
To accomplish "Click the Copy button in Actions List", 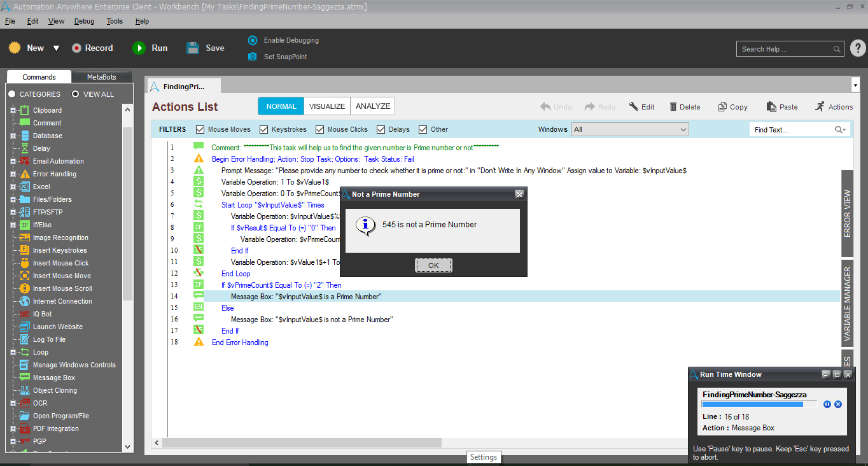I will [732, 107].
